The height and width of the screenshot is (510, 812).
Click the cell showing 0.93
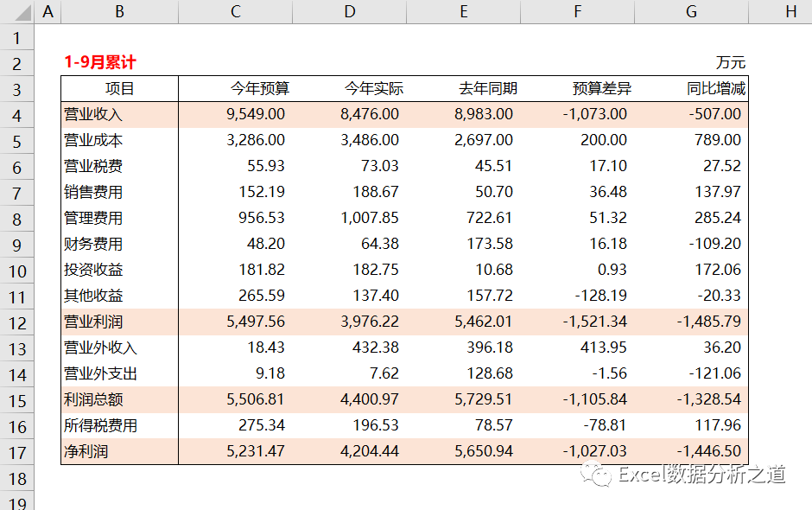coord(577,270)
